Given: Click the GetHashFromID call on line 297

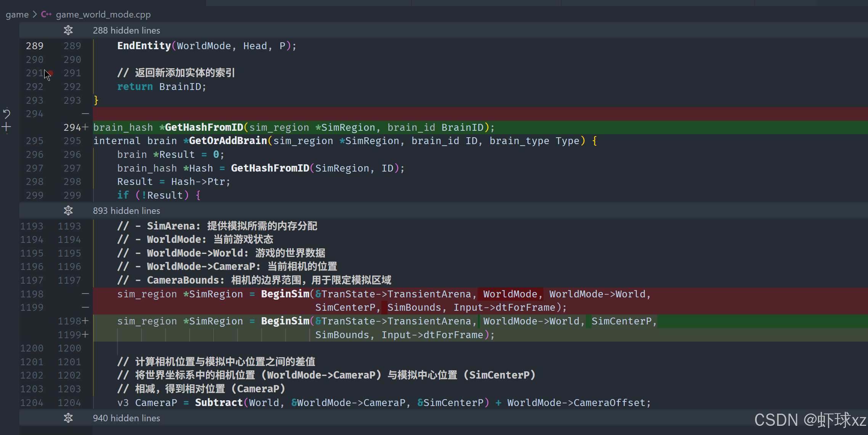Looking at the screenshot, I should (x=270, y=168).
